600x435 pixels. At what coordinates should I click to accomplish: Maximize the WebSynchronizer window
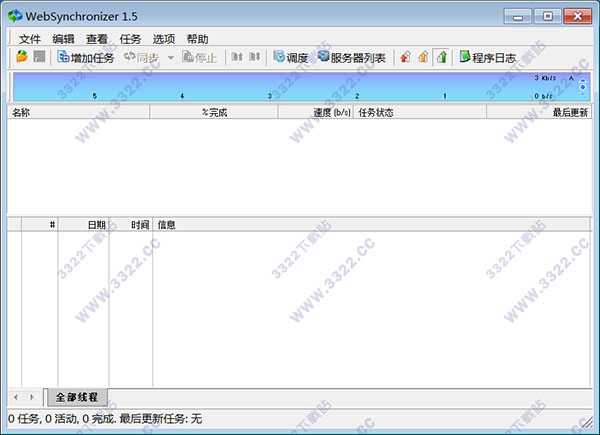[548, 16]
